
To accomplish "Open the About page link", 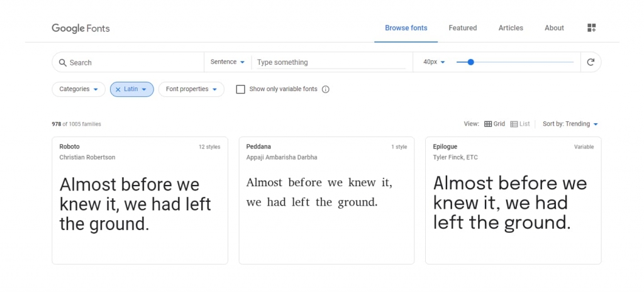I will (554, 28).
